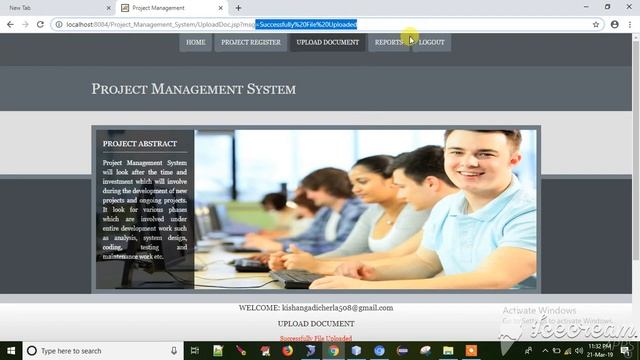The image size is (640, 360).
Task: Open the volume control in system tray
Action: pos(579,351)
